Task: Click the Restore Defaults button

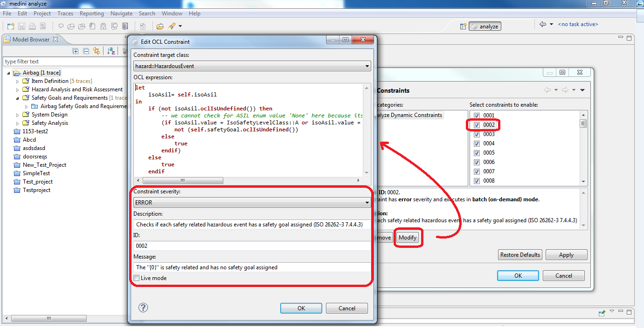Action: [520, 255]
